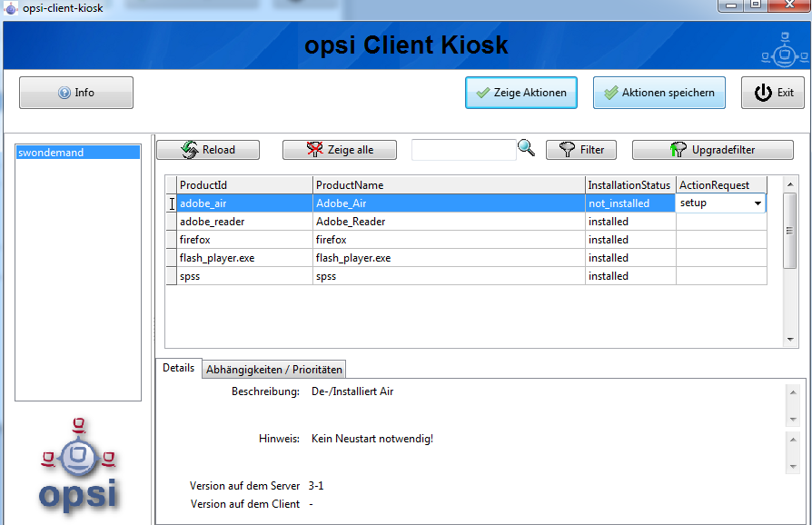
Task: Click server version value 3-1
Action: [x=316, y=486]
